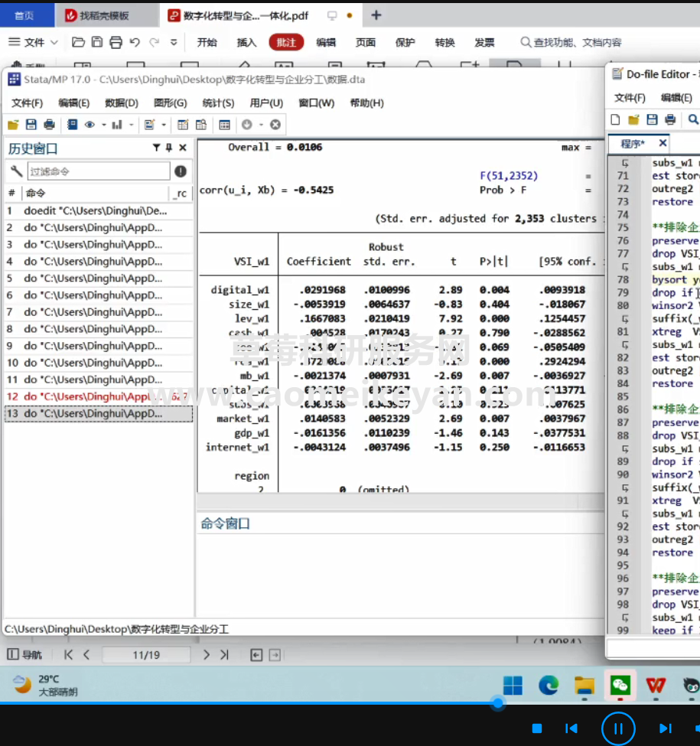Toggle the pin on the History window
Image resolution: width=700 pixels, height=746 pixels.
coord(169,148)
